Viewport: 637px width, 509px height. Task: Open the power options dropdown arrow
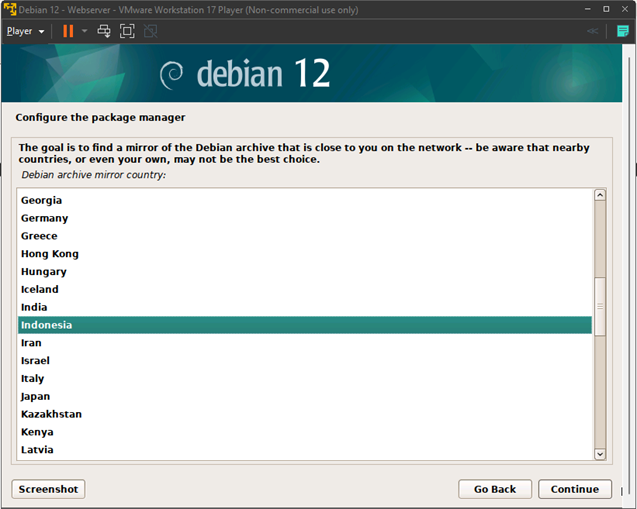point(84,31)
